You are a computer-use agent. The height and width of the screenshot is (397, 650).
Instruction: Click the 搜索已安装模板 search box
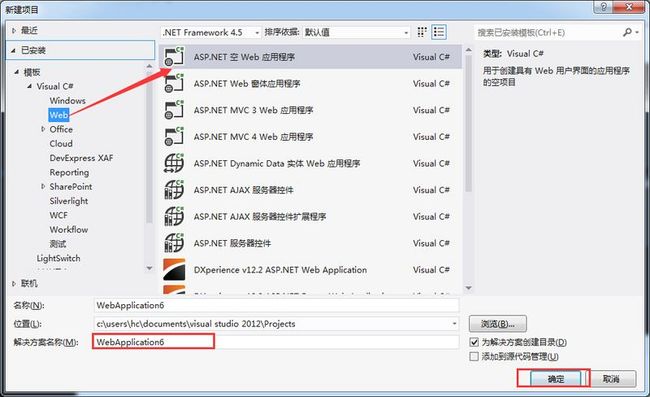tap(548, 32)
